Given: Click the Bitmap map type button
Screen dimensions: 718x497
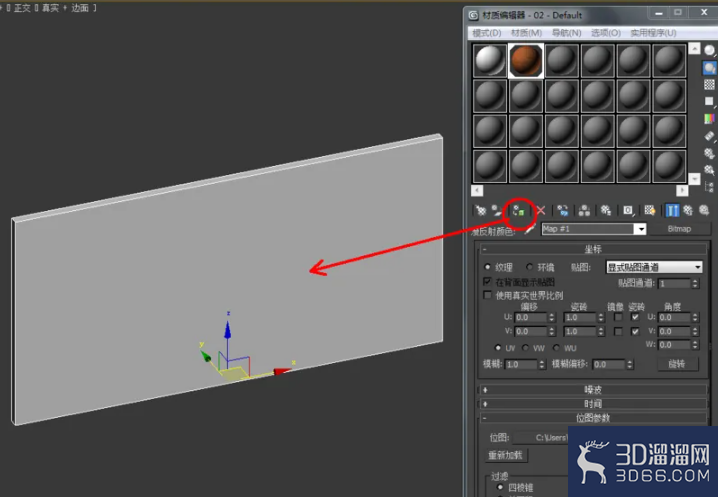Looking at the screenshot, I should click(679, 229).
